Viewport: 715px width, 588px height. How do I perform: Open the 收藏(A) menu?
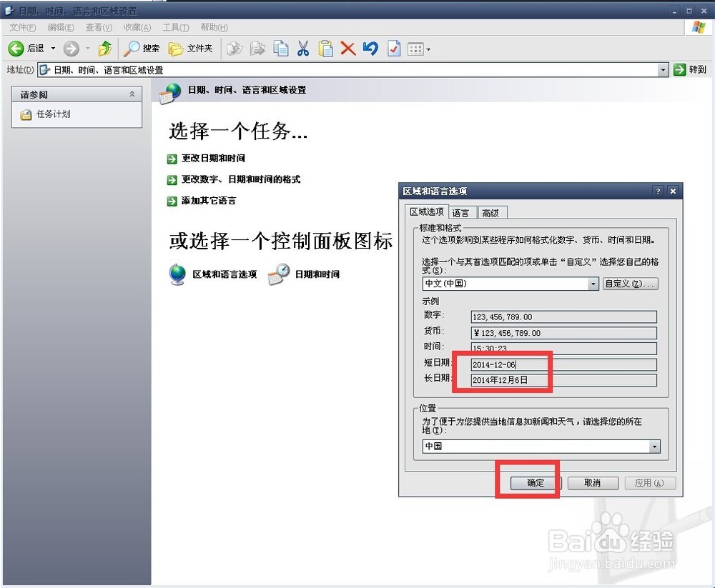pyautogui.click(x=137, y=27)
